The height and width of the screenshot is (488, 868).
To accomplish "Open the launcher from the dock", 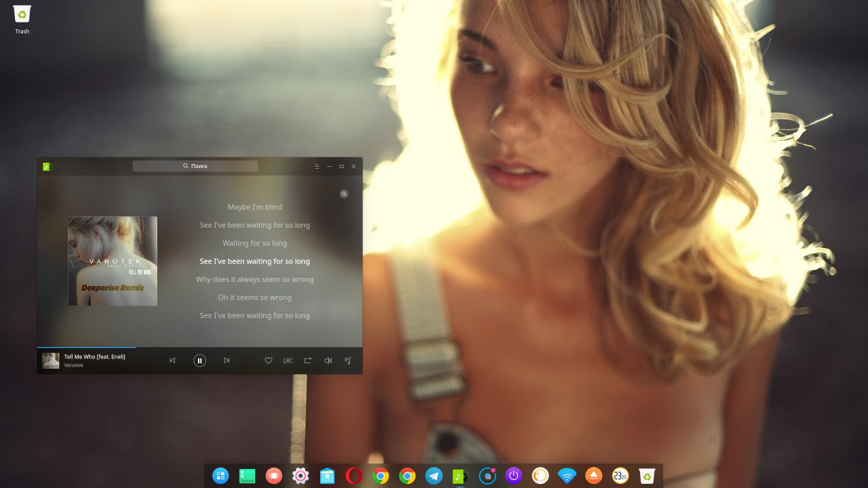I will [x=220, y=476].
